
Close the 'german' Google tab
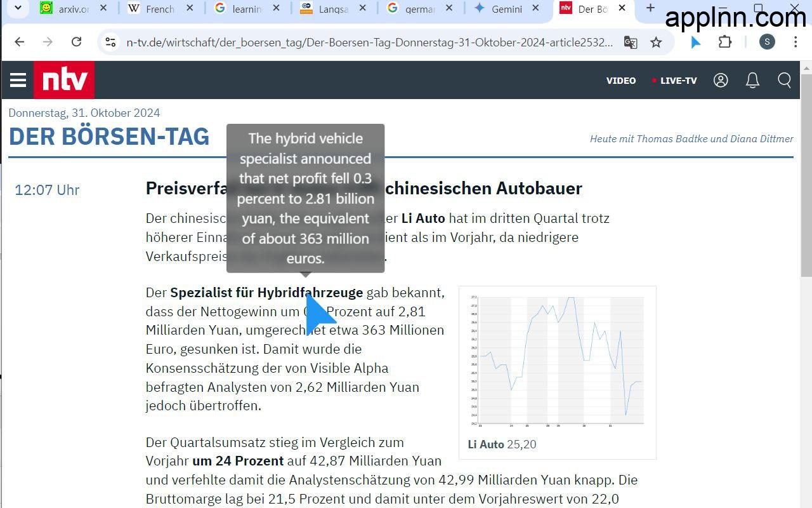point(449,8)
